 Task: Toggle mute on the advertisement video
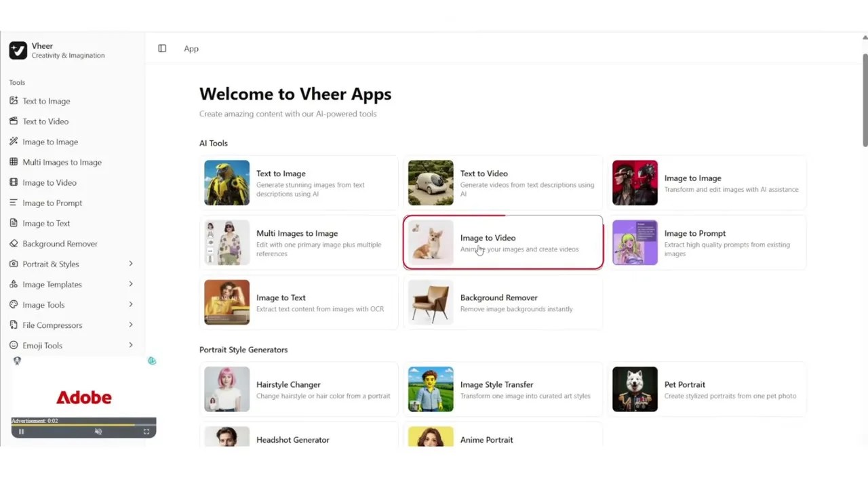click(x=98, y=432)
